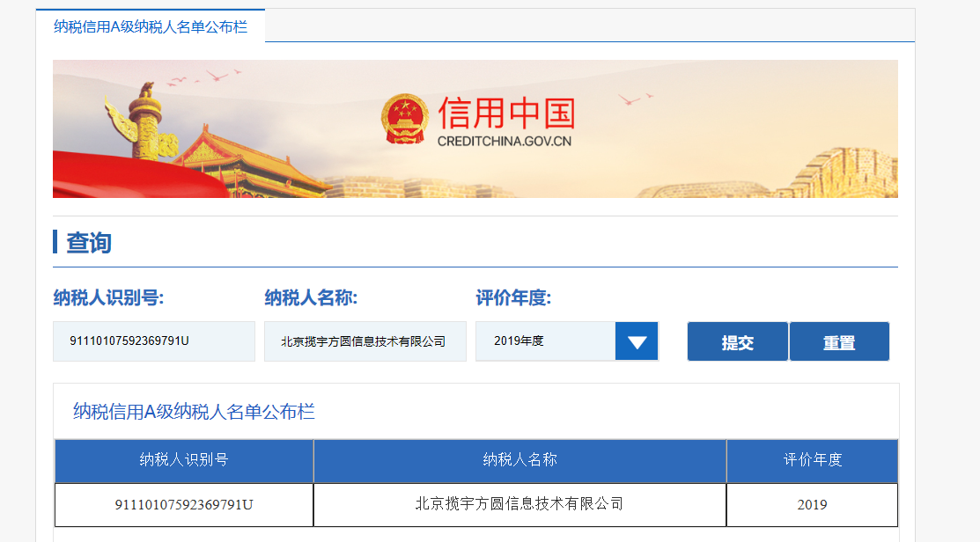Click the blue dropdown arrow for year
Image resolution: width=980 pixels, height=542 pixels.
(637, 341)
